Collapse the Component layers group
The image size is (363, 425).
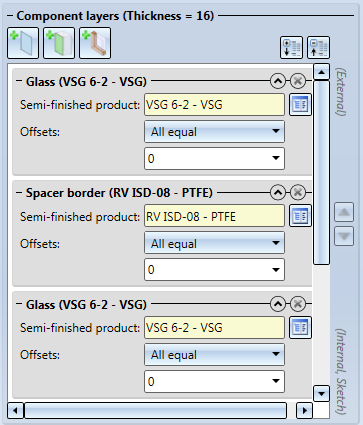coord(10,16)
